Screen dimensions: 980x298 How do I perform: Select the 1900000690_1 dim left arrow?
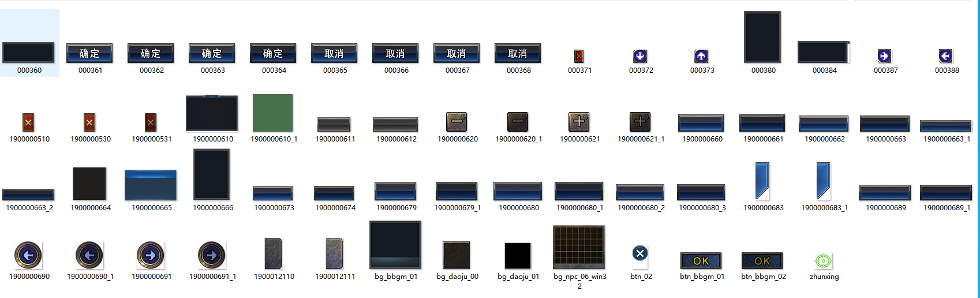89,255
